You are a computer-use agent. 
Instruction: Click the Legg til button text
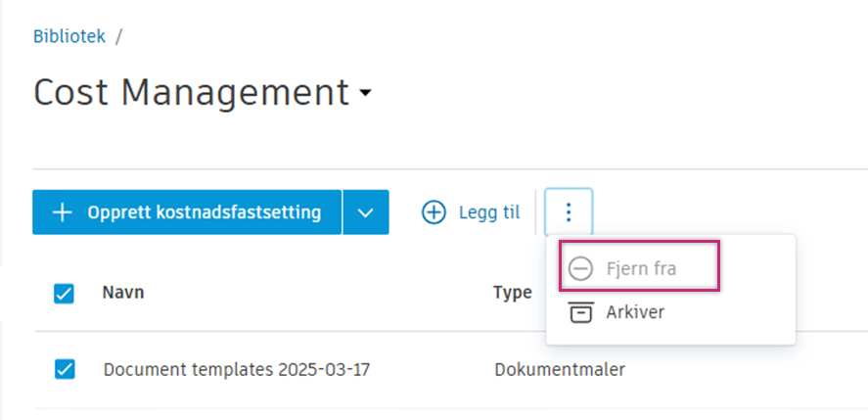point(489,212)
